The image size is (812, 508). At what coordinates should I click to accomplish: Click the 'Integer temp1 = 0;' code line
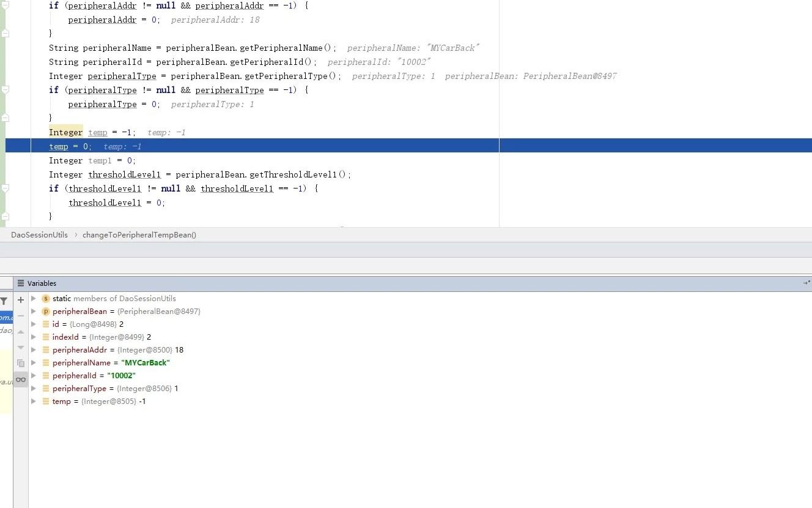pyautogui.click(x=92, y=160)
